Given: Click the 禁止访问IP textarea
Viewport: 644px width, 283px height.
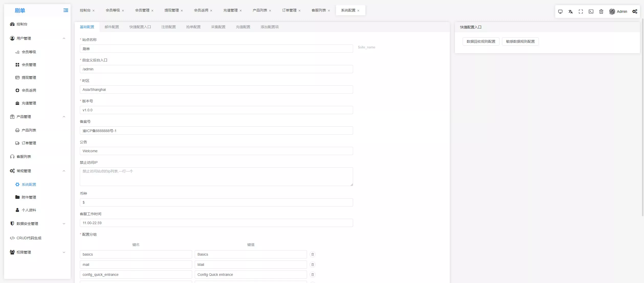Looking at the screenshot, I should (216, 177).
